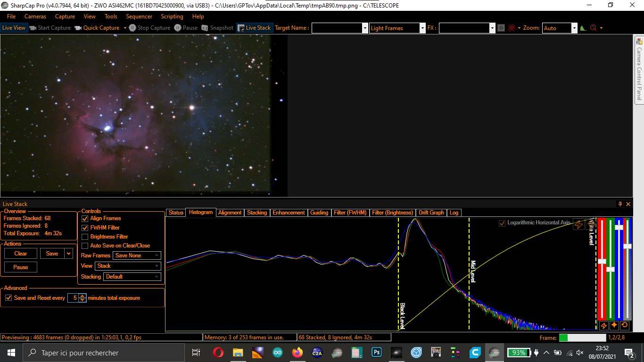Close the Live Stack panel
This screenshot has width=644, height=362.
click(628, 204)
